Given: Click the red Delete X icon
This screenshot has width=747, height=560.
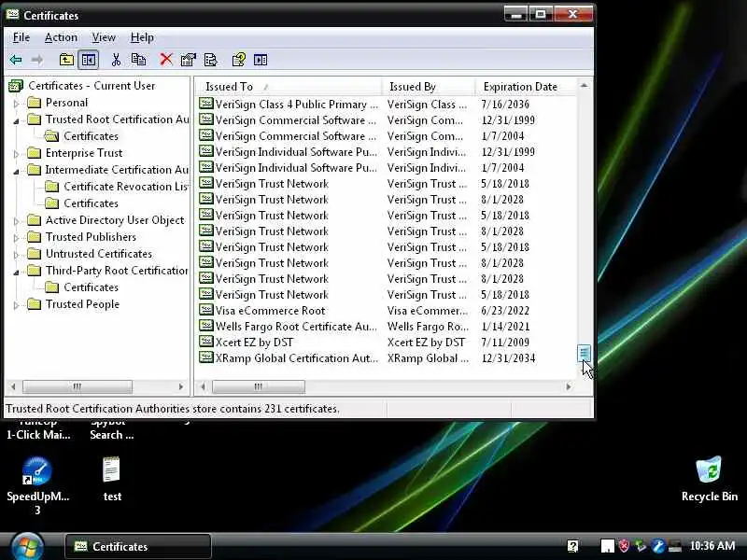Looking at the screenshot, I should [166, 60].
